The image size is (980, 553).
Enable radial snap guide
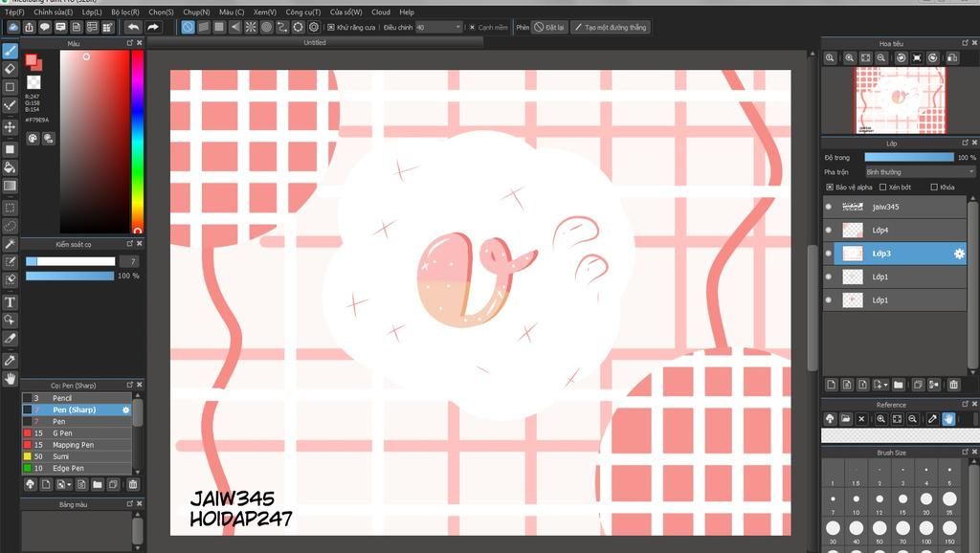(x=251, y=27)
